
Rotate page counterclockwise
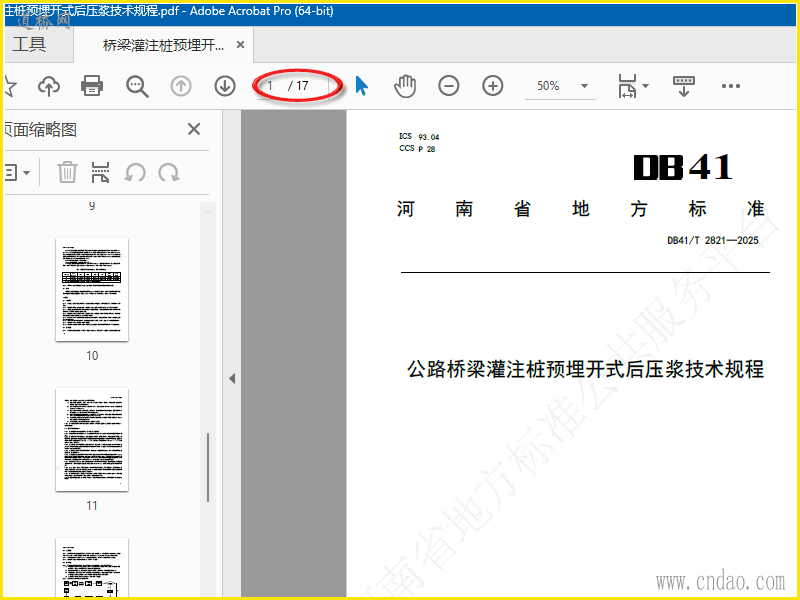click(x=135, y=173)
